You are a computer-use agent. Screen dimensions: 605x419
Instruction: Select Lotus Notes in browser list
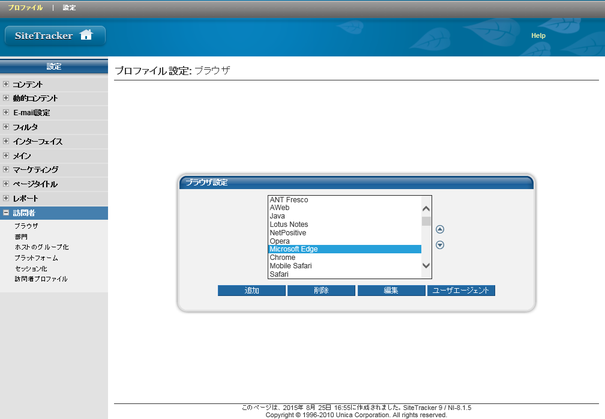point(345,224)
